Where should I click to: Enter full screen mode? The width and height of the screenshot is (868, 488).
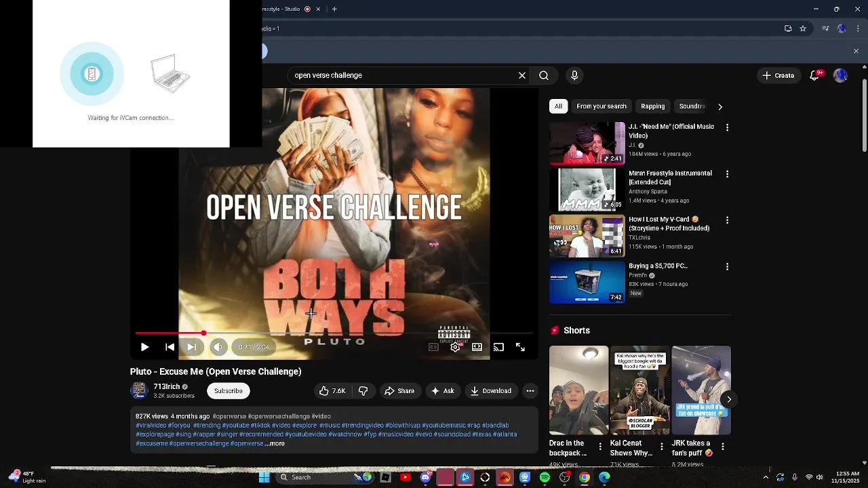coord(520,347)
